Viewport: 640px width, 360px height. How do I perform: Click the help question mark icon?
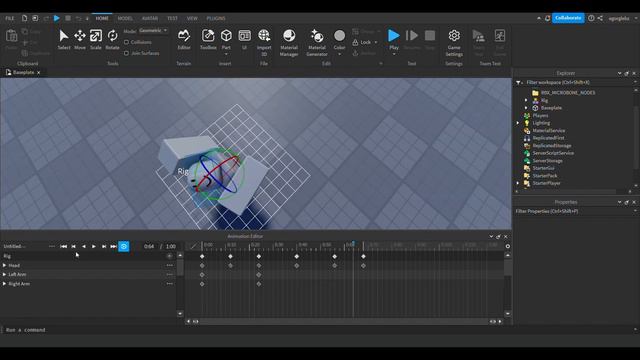coord(591,18)
